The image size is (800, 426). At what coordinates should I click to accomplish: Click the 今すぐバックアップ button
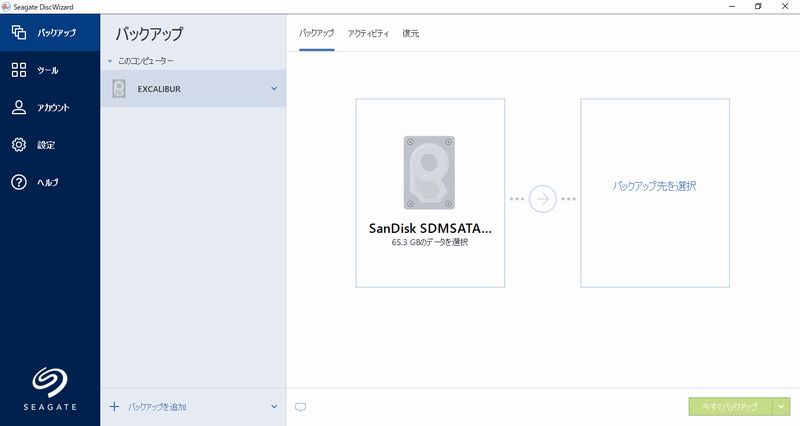point(730,407)
